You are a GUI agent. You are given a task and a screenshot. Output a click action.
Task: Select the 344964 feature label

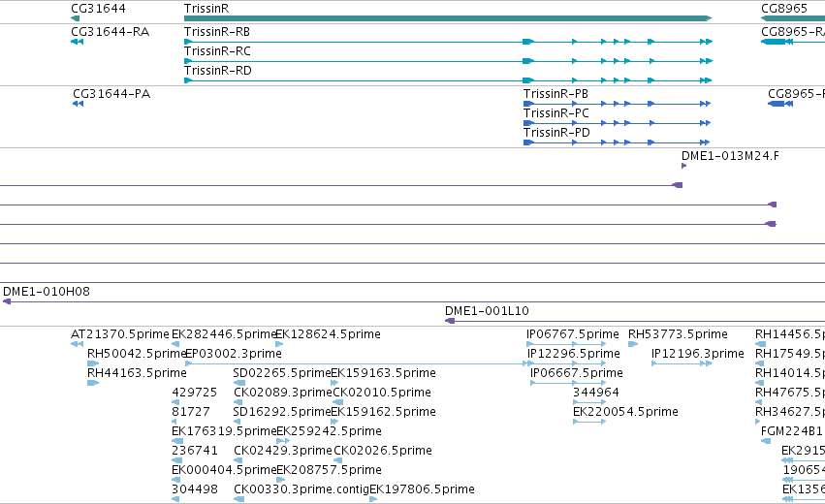pyautogui.click(x=595, y=393)
